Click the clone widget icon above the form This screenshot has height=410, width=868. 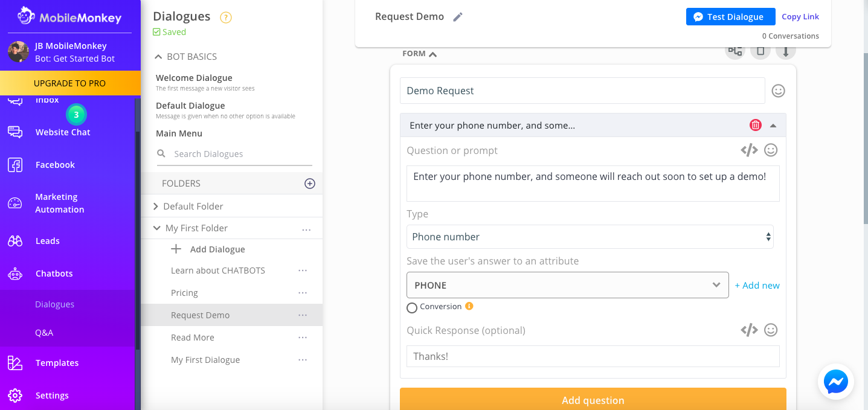click(x=760, y=51)
